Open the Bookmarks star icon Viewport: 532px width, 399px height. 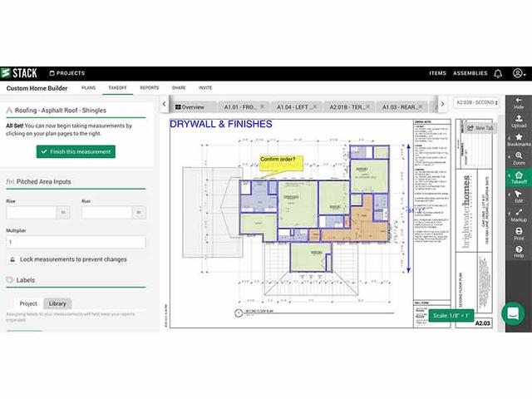point(518,140)
